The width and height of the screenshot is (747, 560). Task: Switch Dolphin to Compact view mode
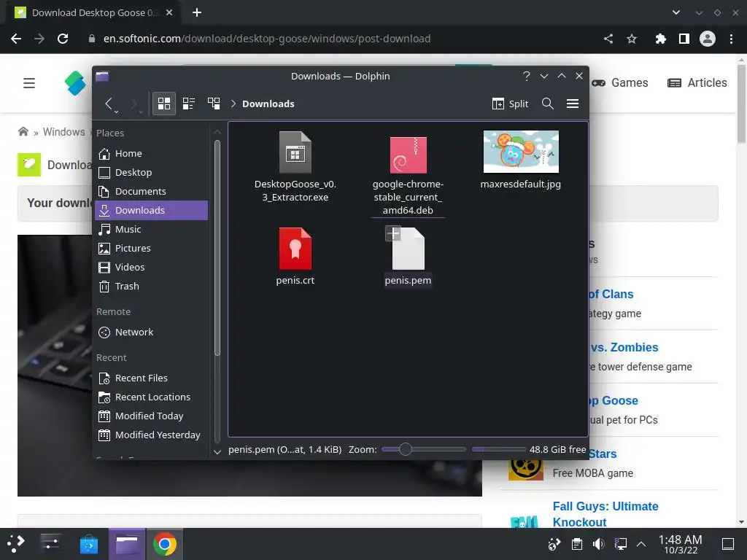pos(189,104)
